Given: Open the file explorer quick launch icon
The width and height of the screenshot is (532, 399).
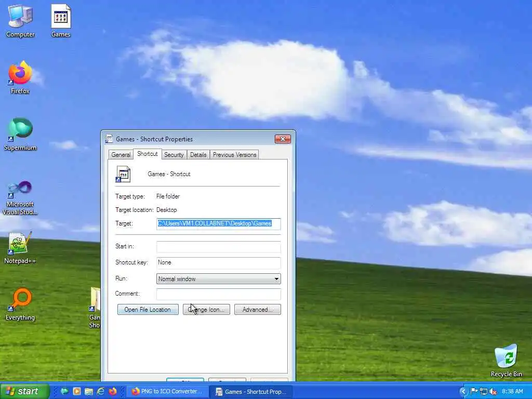Looking at the screenshot, I should coord(88,391).
